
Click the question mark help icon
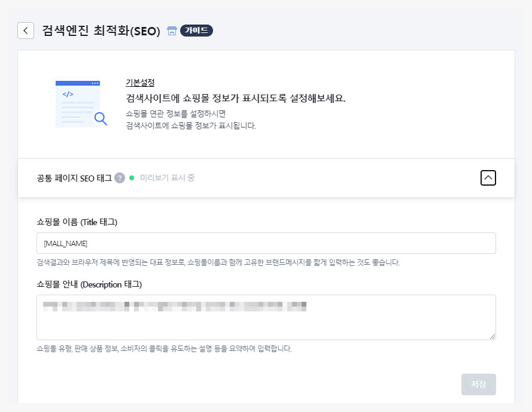coord(120,178)
